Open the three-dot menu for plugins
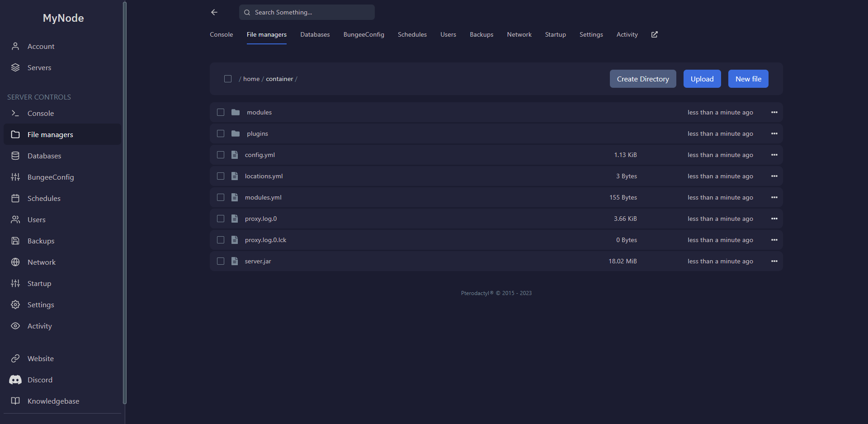The height and width of the screenshot is (424, 868). click(774, 133)
